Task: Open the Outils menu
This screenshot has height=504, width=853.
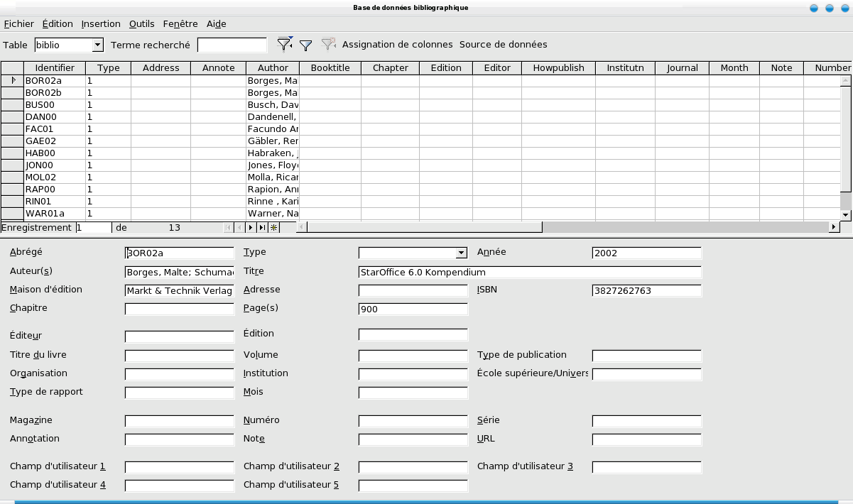Action: 142,24
